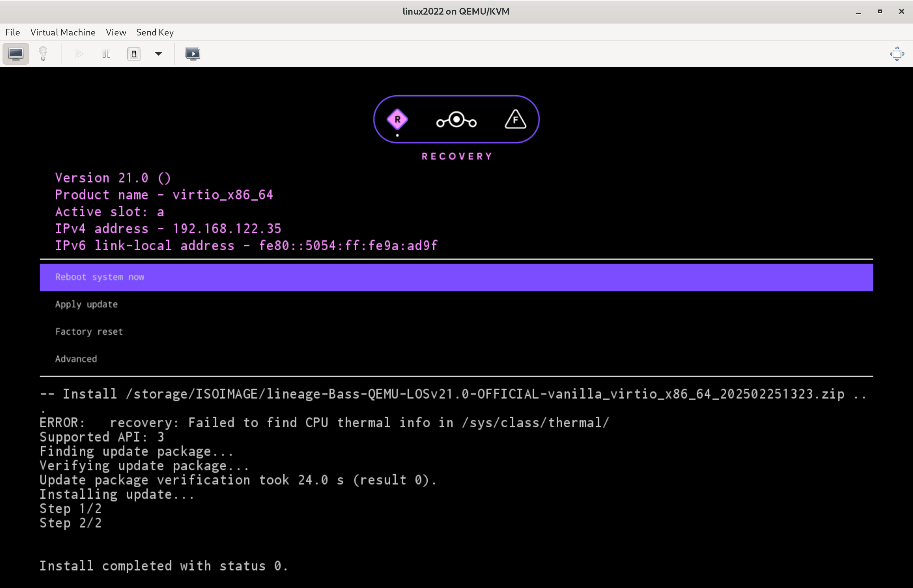Click 'Step 2/2' log line

click(71, 523)
